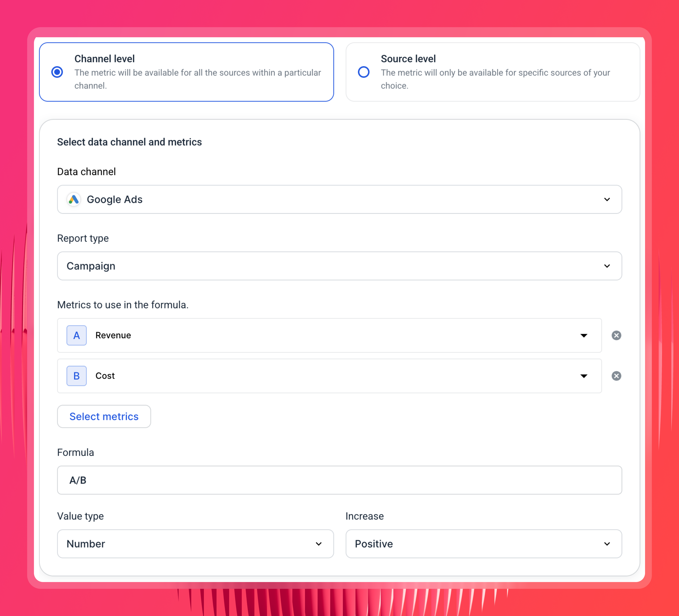Click into the Formula A/B field
The height and width of the screenshot is (616, 679).
(x=339, y=480)
